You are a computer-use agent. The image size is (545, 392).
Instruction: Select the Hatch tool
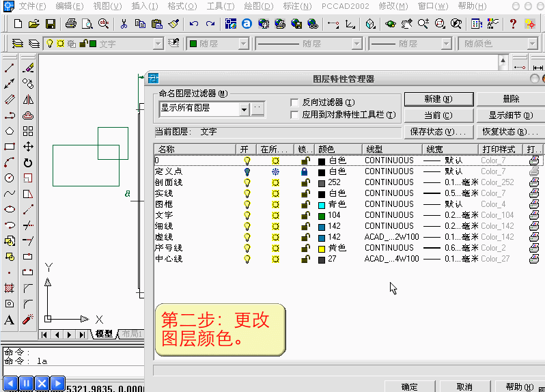tap(10, 288)
